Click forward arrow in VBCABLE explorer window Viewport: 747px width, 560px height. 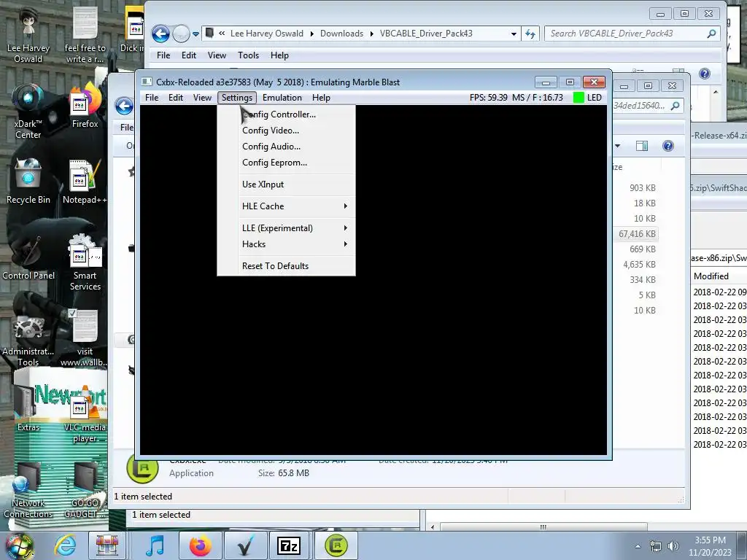pos(181,34)
